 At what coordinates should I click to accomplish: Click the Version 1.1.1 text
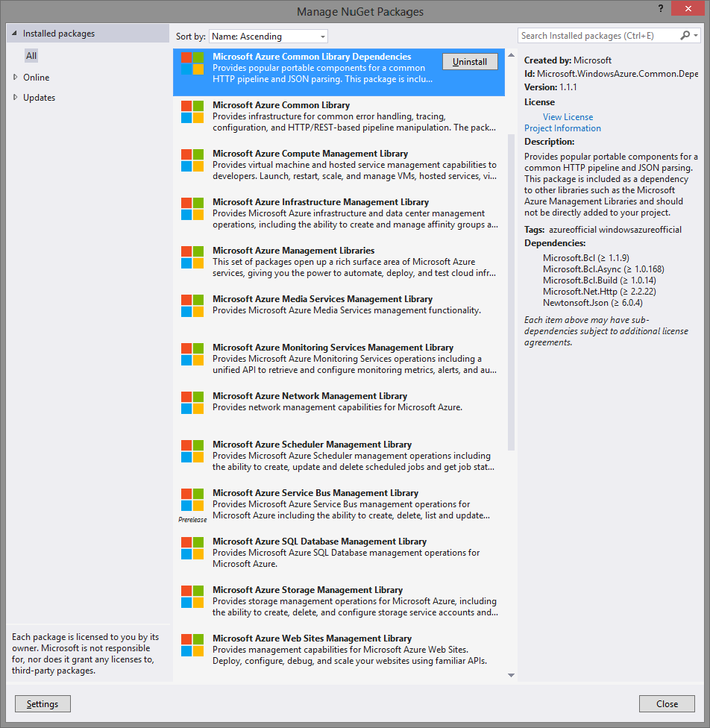click(x=550, y=87)
